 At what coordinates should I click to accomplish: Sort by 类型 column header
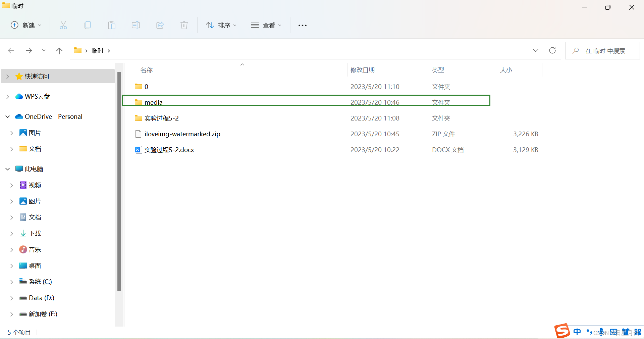pyautogui.click(x=438, y=70)
